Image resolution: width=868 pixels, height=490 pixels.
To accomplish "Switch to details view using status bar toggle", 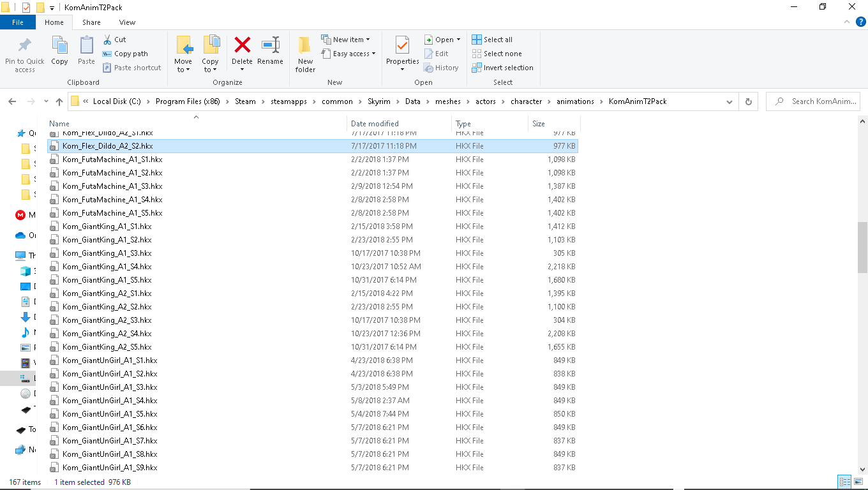I will point(844,482).
